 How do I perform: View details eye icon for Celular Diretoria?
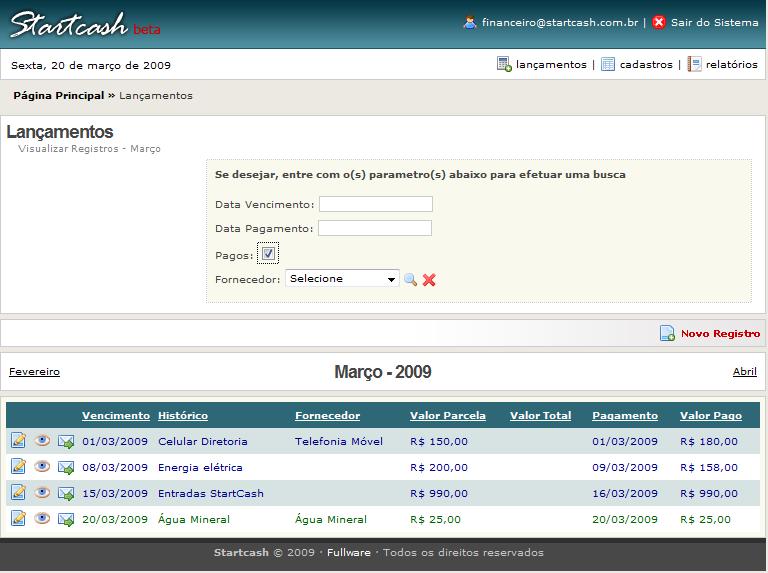click(x=42, y=440)
